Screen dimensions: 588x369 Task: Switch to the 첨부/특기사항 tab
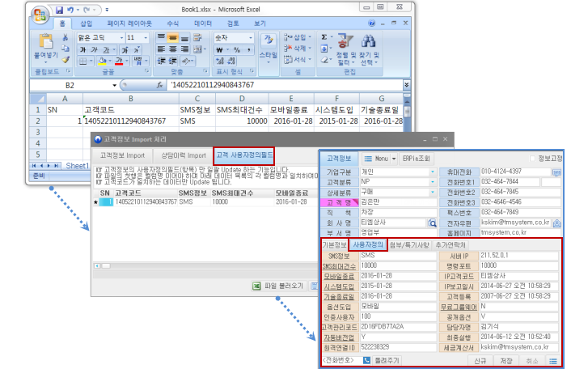point(409,245)
